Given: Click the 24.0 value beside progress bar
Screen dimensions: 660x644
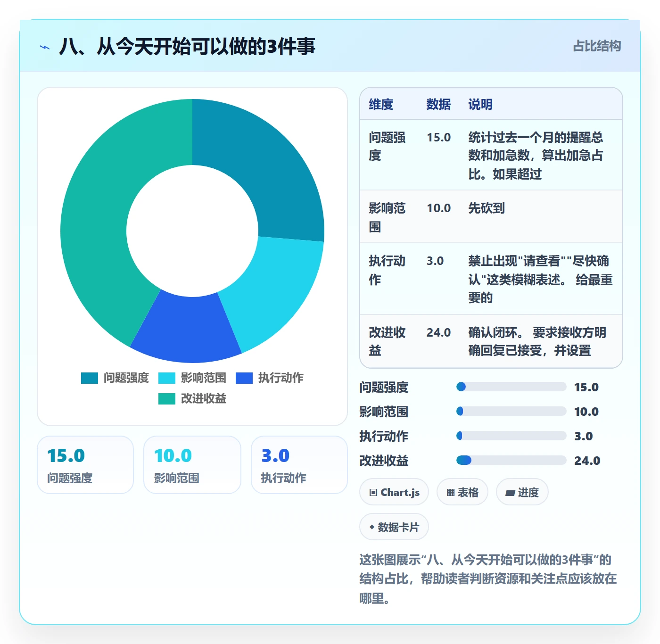Looking at the screenshot, I should click(587, 461).
